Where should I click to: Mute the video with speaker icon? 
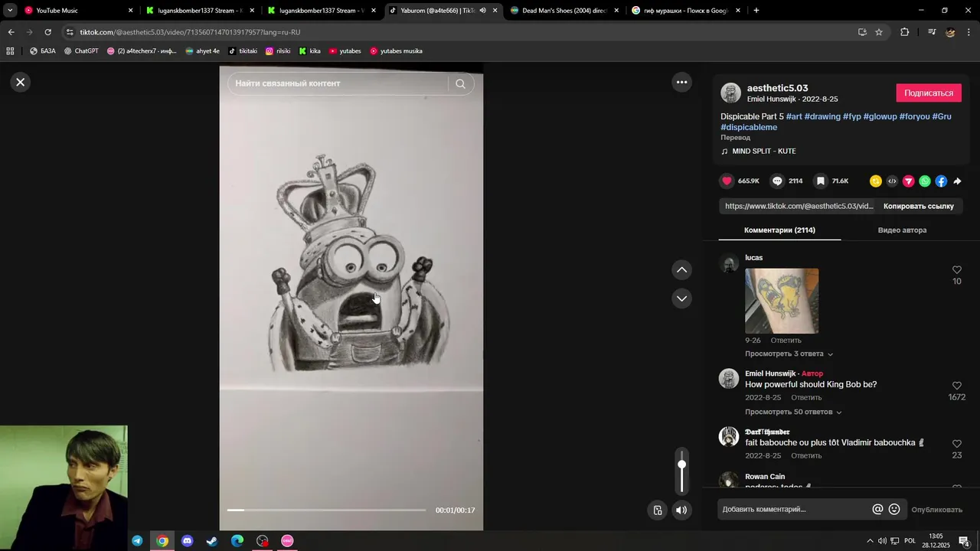tap(681, 510)
